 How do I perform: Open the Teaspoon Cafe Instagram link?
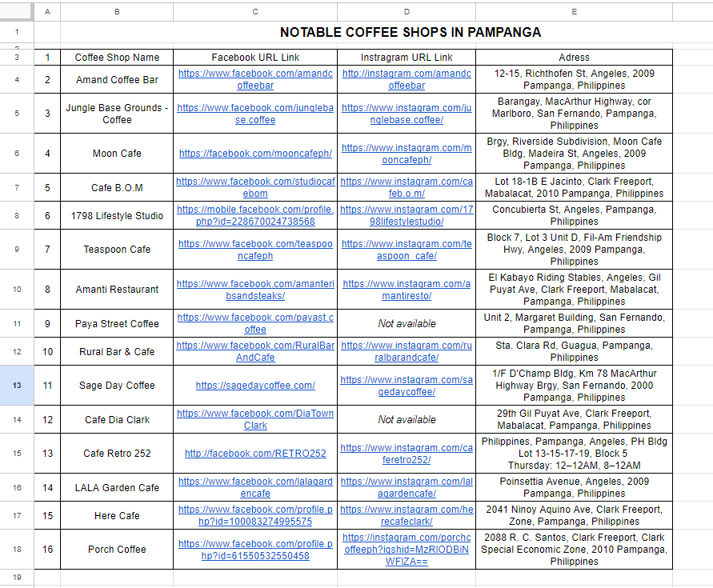click(407, 250)
